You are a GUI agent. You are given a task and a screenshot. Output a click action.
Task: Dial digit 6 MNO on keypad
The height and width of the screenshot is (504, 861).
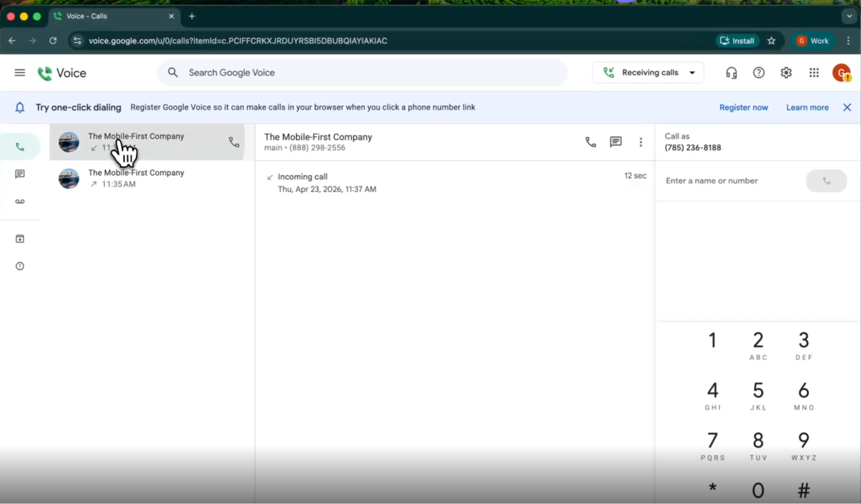click(804, 395)
